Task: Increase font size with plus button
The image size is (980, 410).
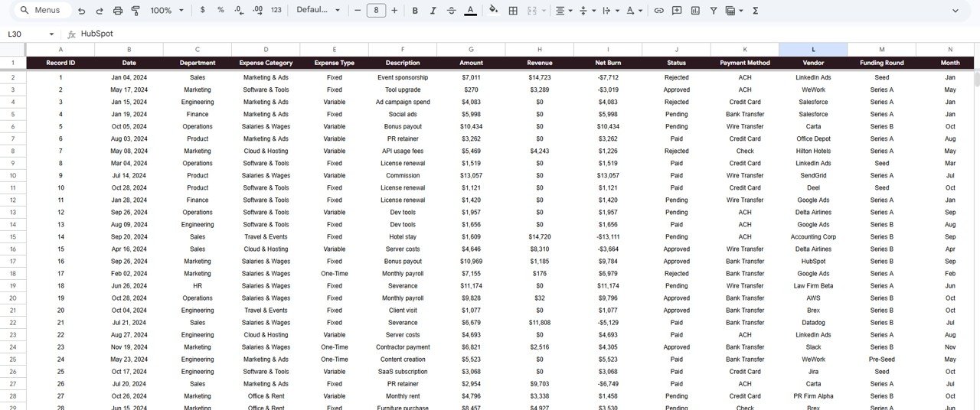Action: [394, 11]
